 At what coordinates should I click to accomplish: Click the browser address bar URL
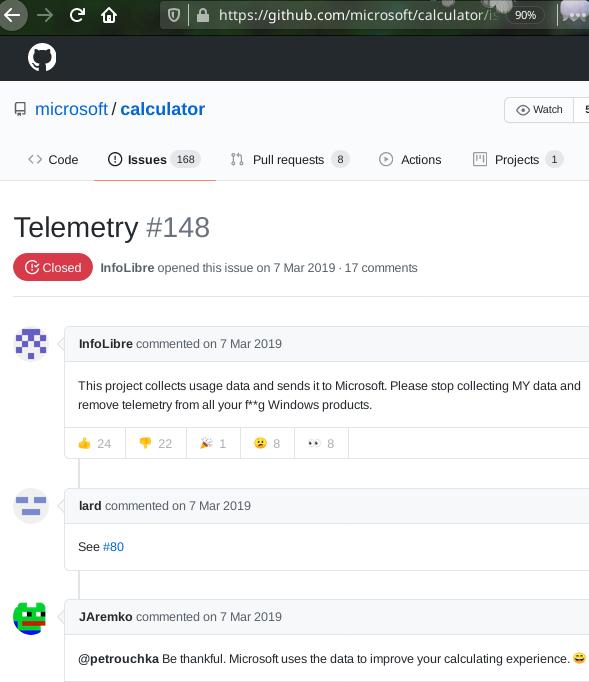click(x=359, y=15)
